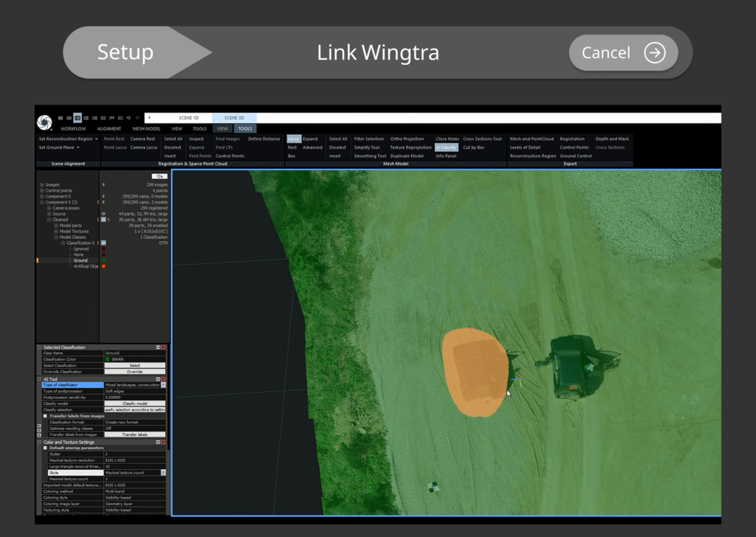The height and width of the screenshot is (537, 756).
Task: Close the AI Tool panel
Action: pos(163,379)
